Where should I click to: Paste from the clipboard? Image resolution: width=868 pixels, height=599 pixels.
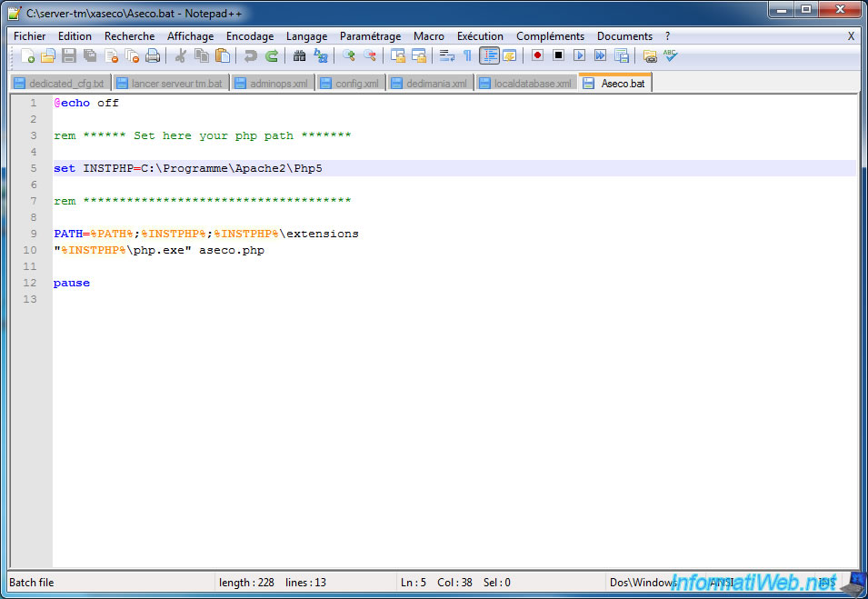pyautogui.click(x=222, y=55)
